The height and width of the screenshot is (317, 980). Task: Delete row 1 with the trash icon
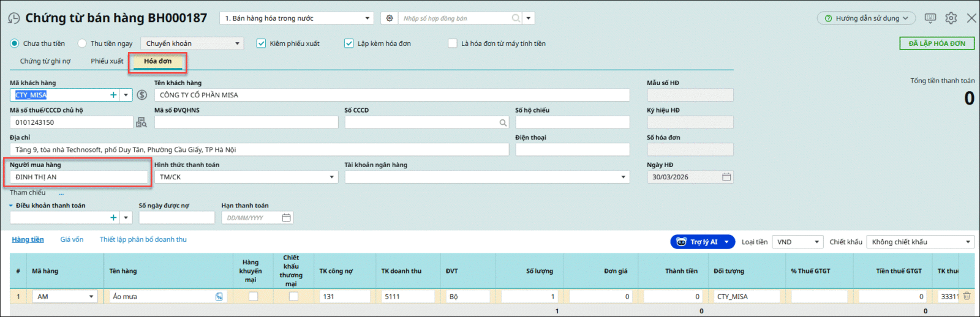point(967,296)
